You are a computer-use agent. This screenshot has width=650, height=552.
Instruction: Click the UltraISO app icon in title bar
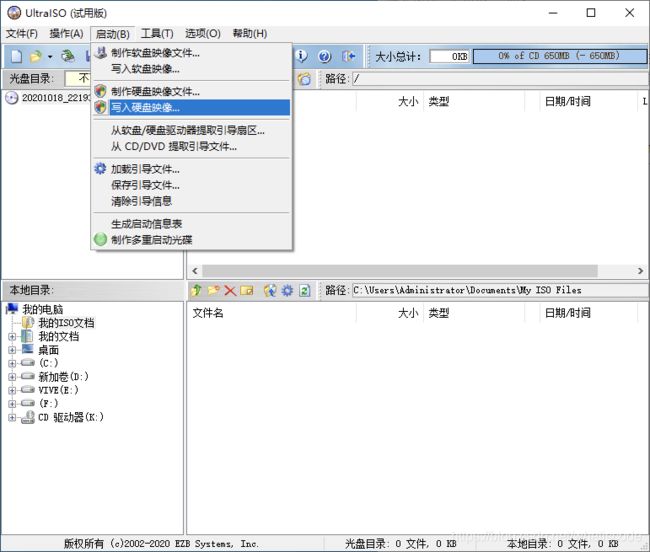tap(14, 13)
